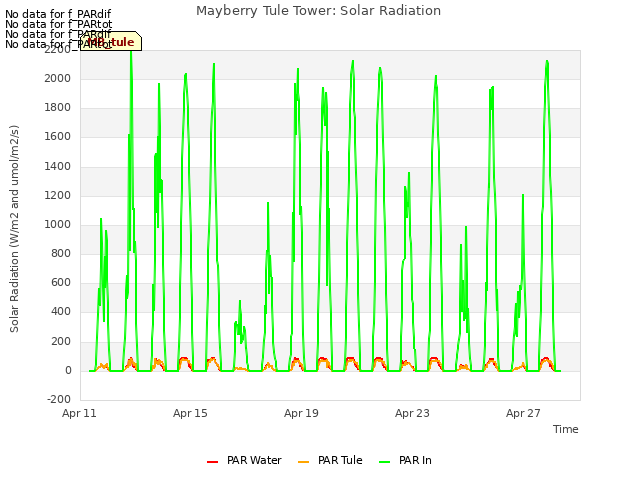Select the MB_tule tooltip label
The image size is (640, 480).
tap(111, 42)
